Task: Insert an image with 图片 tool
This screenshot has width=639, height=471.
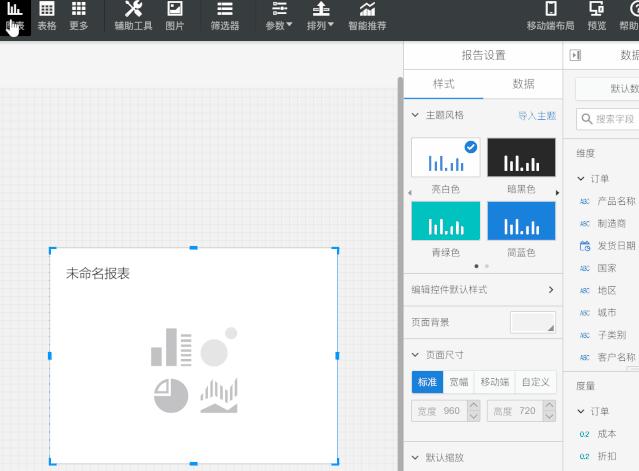Action: point(175,17)
